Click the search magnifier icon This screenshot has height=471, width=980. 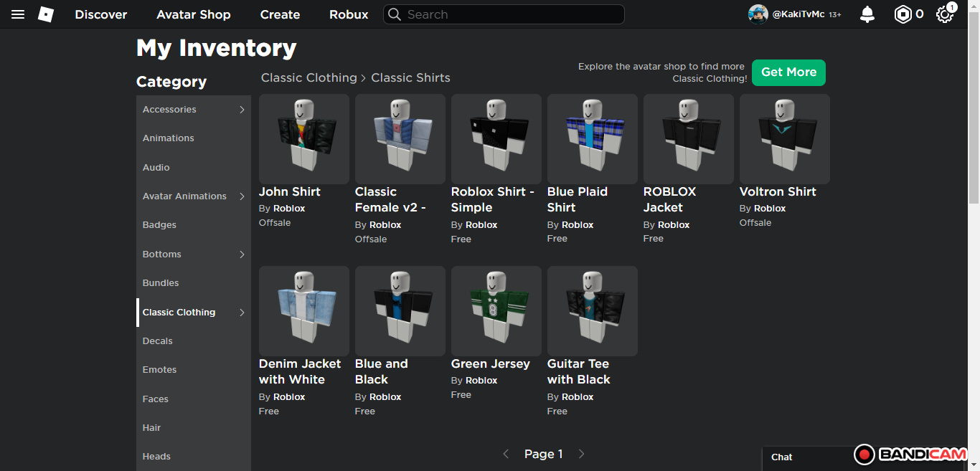point(394,14)
